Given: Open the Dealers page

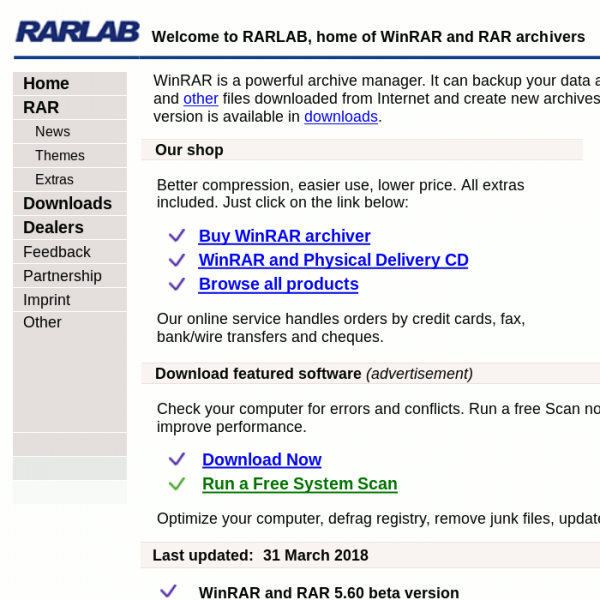Looking at the screenshot, I should [53, 228].
